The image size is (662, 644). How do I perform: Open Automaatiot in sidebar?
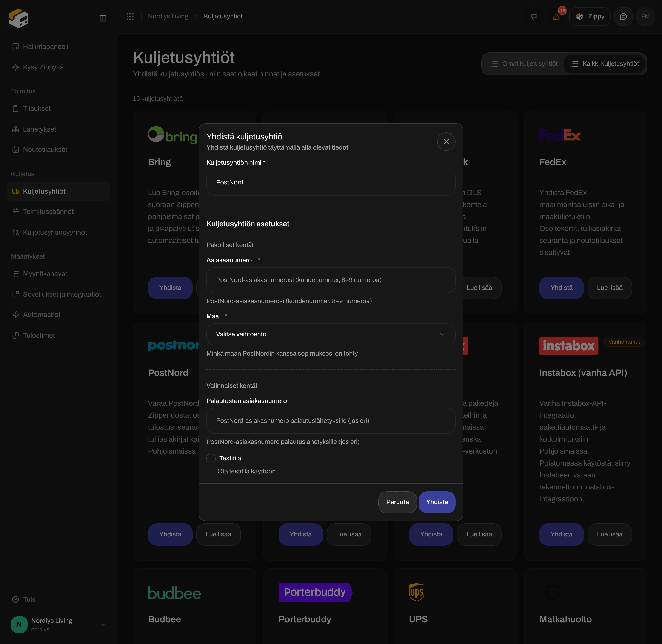click(x=59, y=315)
